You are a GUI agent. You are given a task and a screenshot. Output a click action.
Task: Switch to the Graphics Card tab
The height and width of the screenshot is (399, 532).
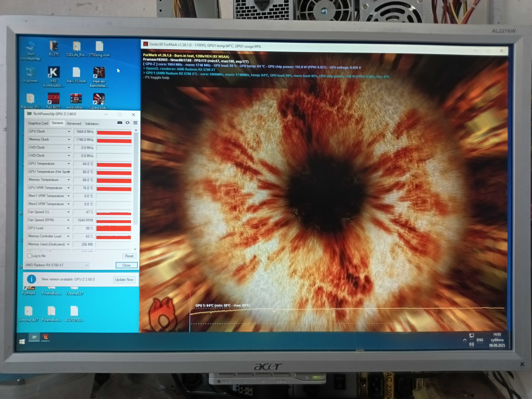click(x=38, y=123)
